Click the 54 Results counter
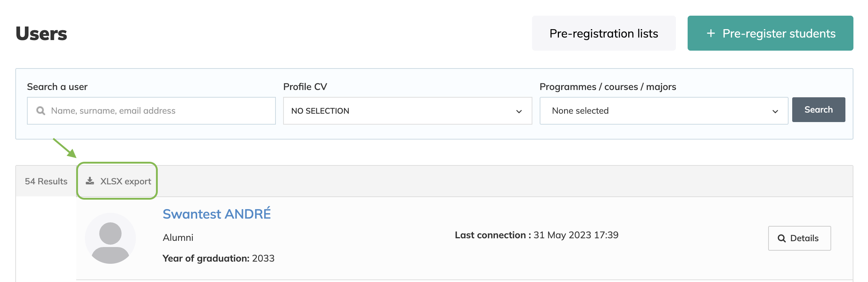Screen dimensions: 868x282 pyautogui.click(x=46, y=181)
